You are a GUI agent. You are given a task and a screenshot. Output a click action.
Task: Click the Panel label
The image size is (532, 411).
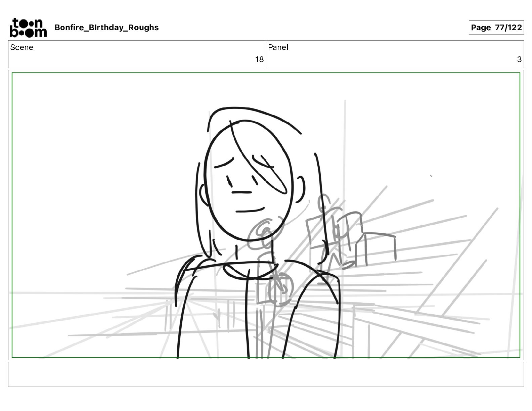278,47
